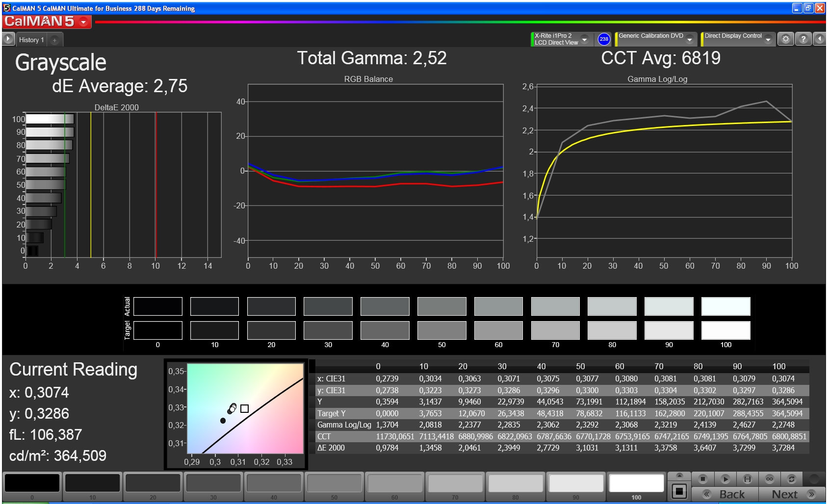The image size is (828, 504).
Task: Open the settings gear in the top toolbar
Action: [x=785, y=39]
